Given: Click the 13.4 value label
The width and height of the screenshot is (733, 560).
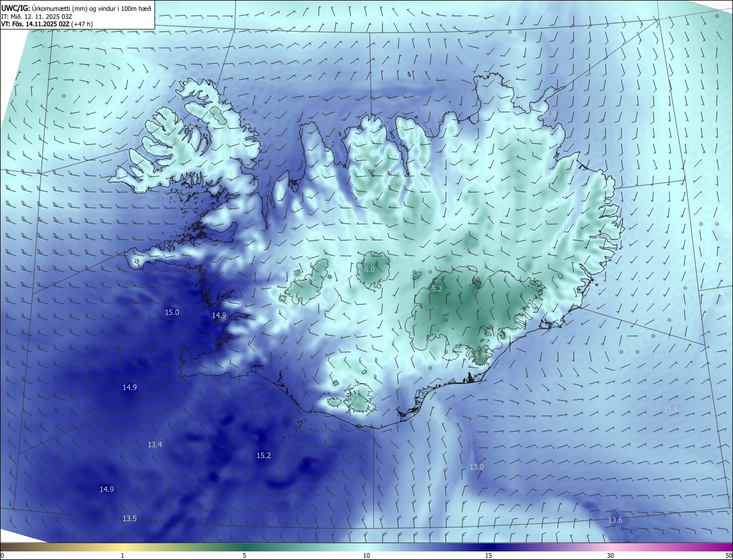Looking at the screenshot, I should coord(155,444).
